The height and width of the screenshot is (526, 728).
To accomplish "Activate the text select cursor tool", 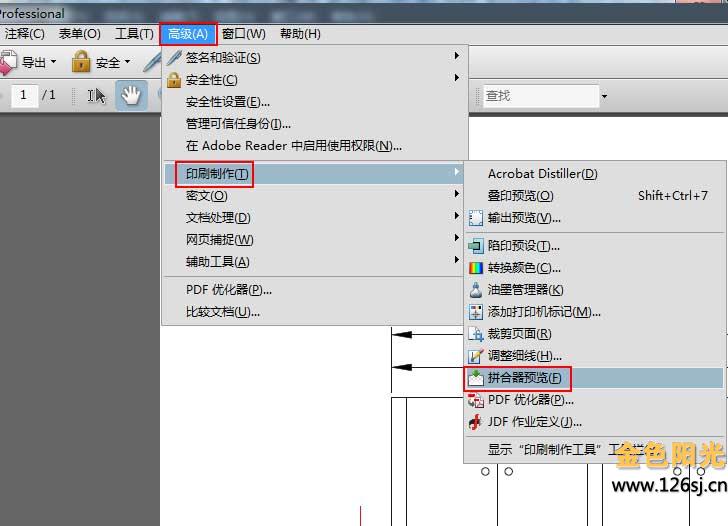I will (96, 96).
